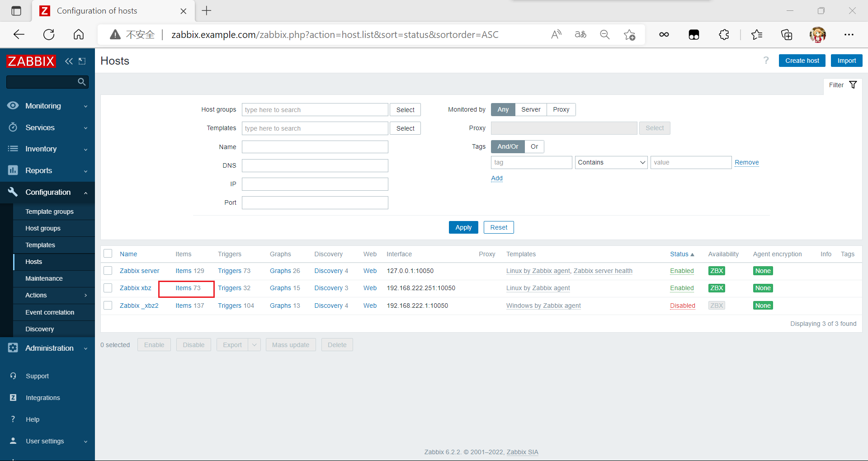Collapse the Configuration menu section
This screenshot has height=461, width=868.
click(85, 193)
